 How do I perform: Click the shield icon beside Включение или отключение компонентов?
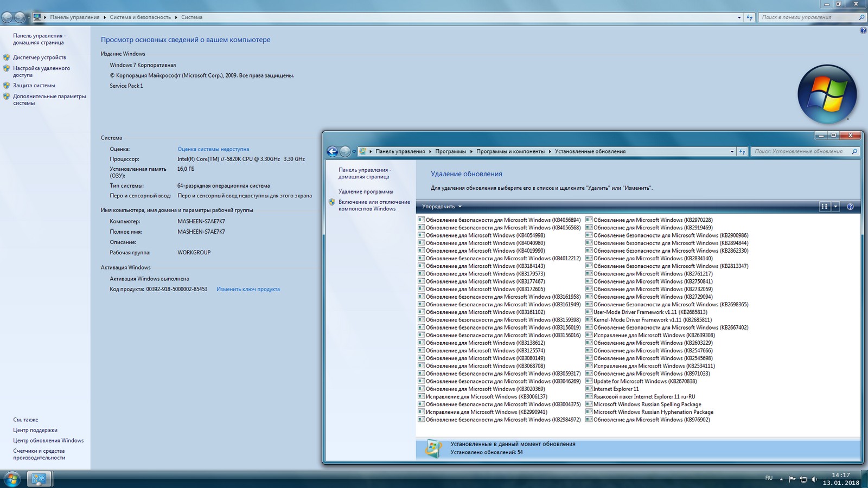pos(332,202)
